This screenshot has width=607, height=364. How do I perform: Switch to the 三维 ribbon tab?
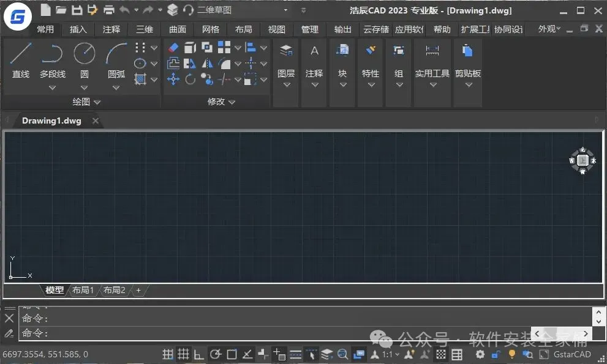point(145,29)
